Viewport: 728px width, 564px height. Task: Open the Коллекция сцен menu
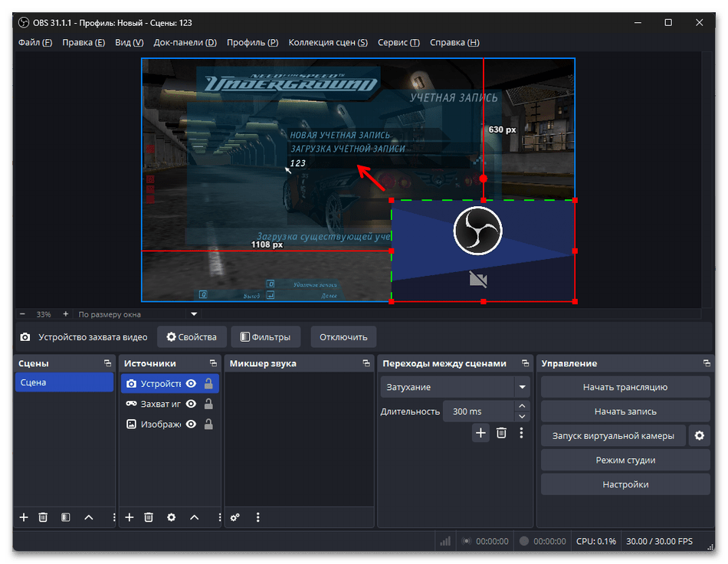328,42
